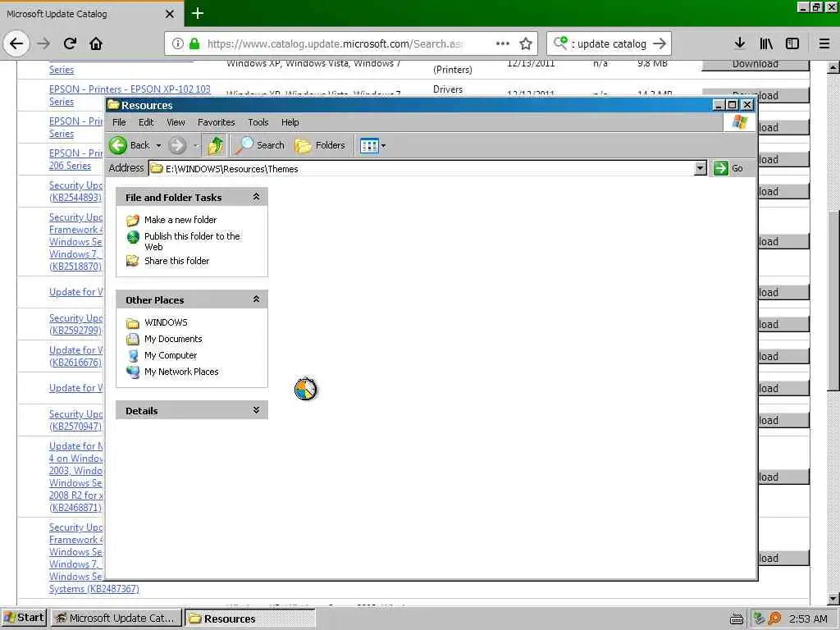
Task: Open My Network Places link
Action: (x=181, y=372)
